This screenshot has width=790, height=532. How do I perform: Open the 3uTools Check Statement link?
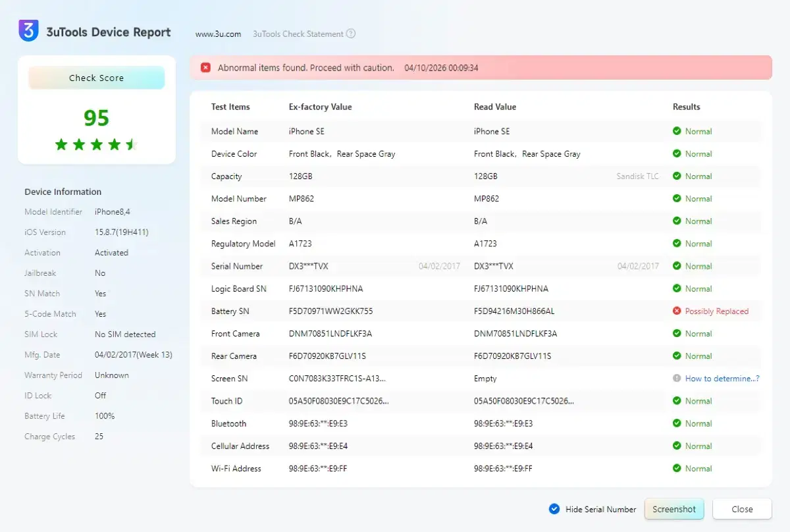point(298,34)
